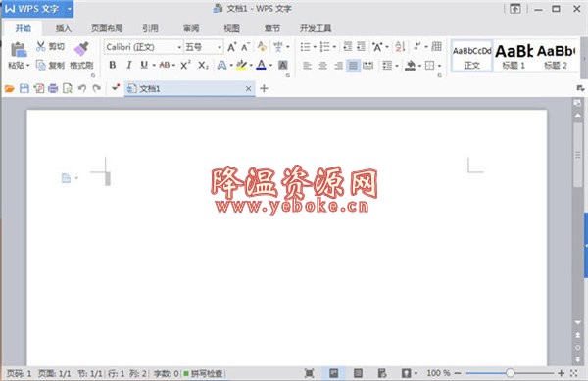Open the bullet list dropdown arrow

[x=315, y=47]
